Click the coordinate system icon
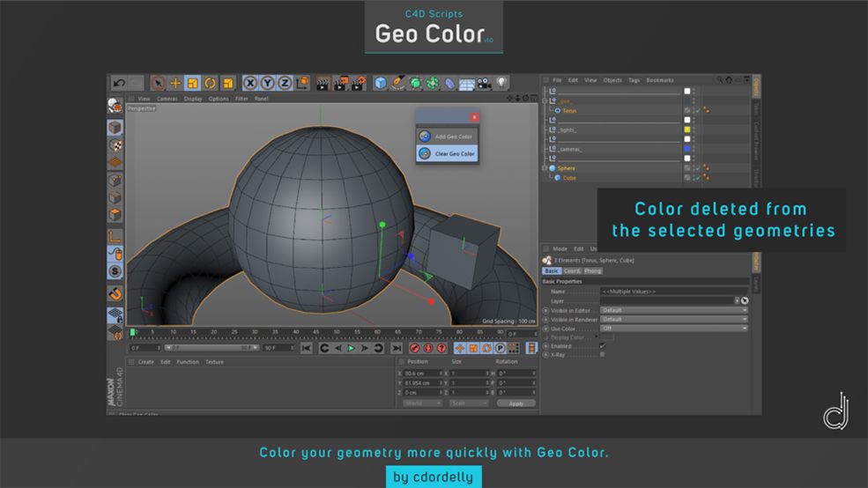 302,83
